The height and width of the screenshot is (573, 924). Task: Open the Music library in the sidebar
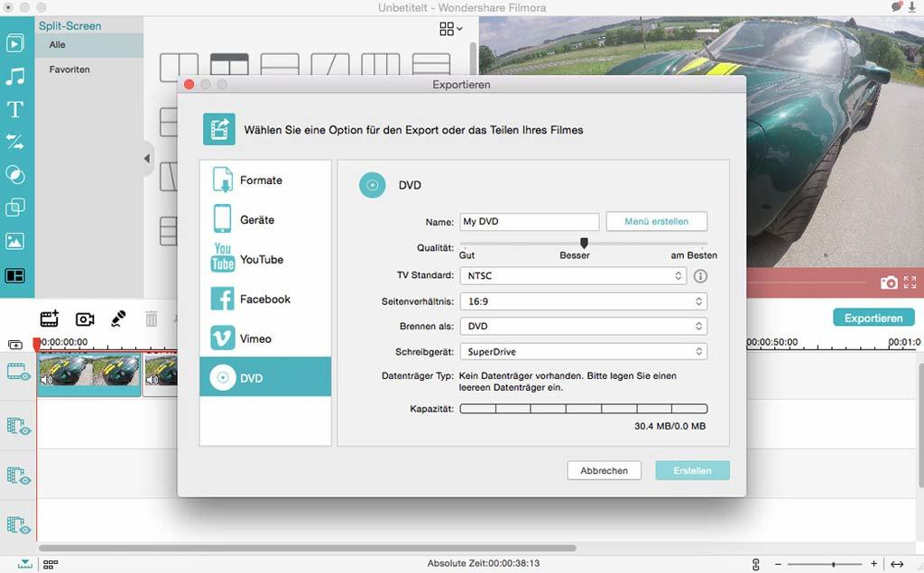15,77
